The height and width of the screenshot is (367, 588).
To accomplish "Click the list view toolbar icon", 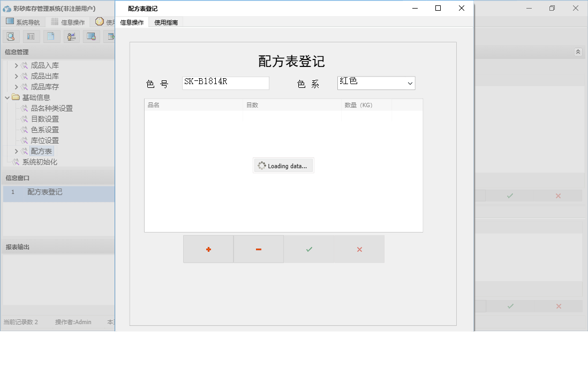I will pos(31,36).
